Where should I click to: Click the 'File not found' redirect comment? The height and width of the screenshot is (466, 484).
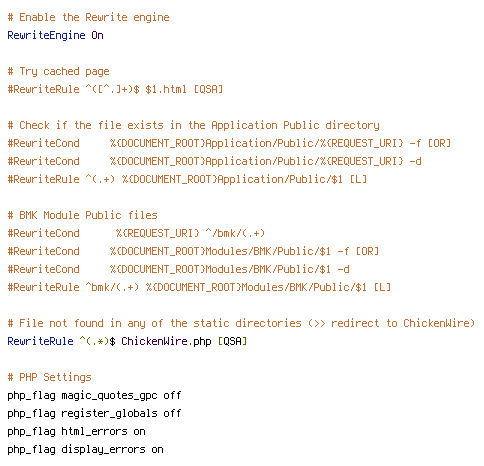click(x=241, y=324)
